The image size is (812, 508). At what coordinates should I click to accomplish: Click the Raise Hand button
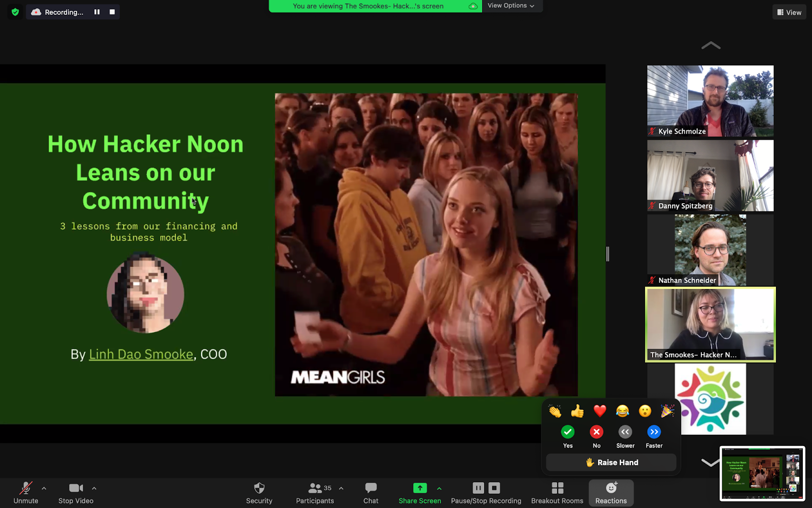(611, 462)
